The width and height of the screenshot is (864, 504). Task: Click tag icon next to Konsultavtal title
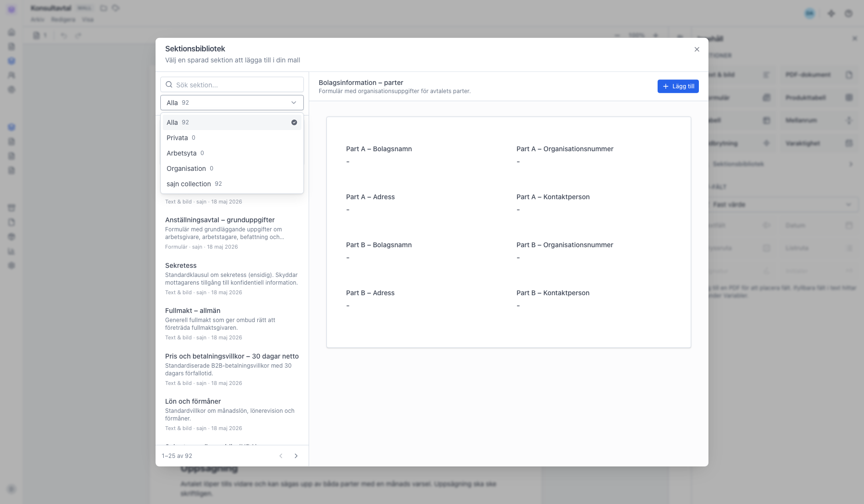click(x=116, y=8)
